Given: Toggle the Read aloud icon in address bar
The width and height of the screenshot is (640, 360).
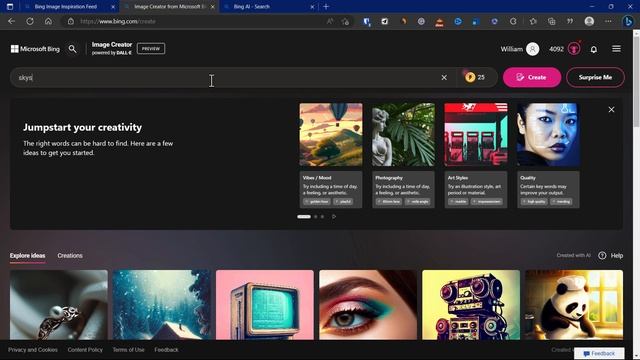Looking at the screenshot, I should pos(330,21).
